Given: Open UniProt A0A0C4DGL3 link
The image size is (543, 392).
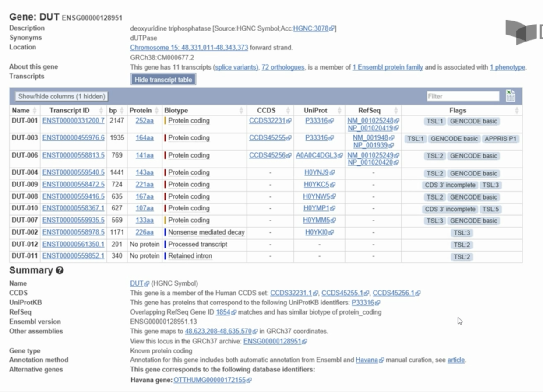Looking at the screenshot, I should click(317, 155).
